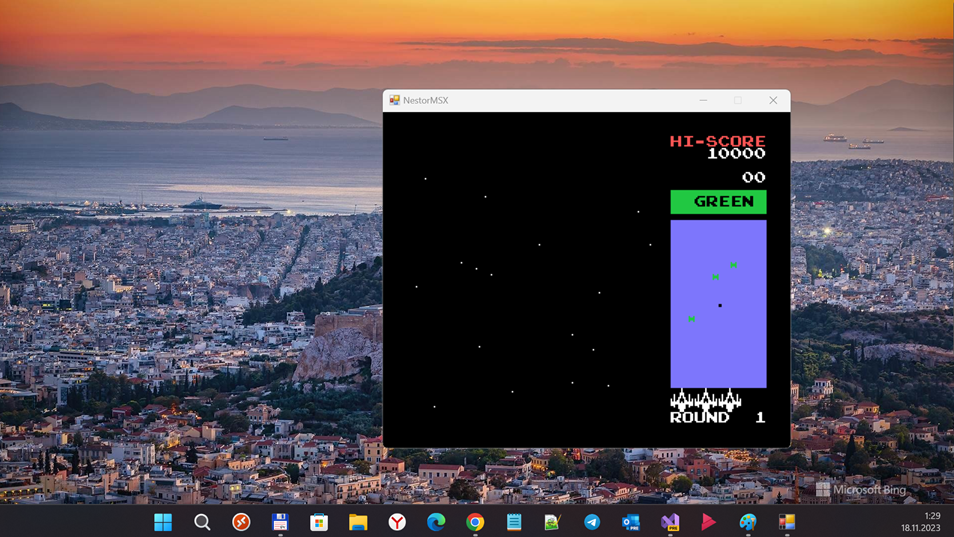Open the image editor with pencil icon
954x537 pixels.
pyautogui.click(x=553, y=522)
